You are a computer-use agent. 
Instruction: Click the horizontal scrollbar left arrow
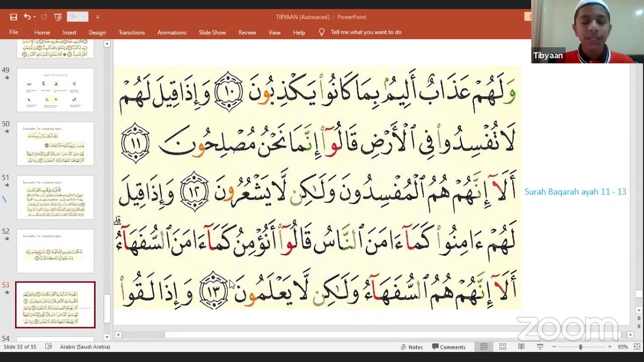pos(118,335)
